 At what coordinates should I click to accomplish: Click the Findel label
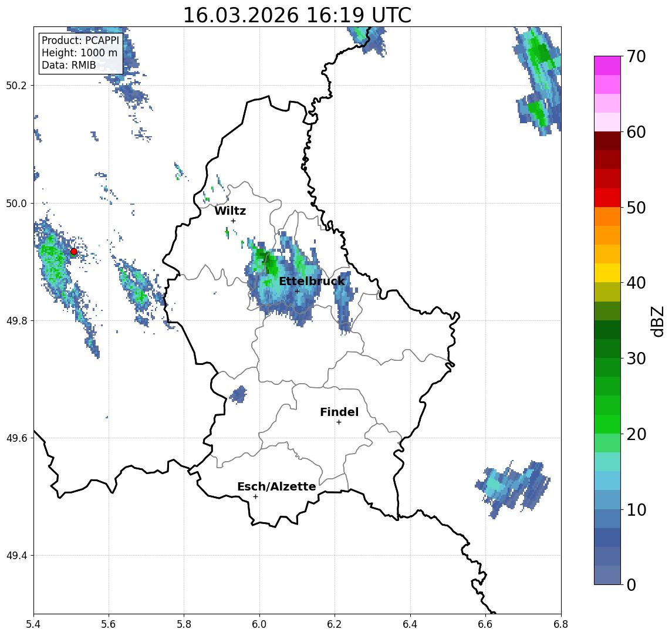pos(339,412)
